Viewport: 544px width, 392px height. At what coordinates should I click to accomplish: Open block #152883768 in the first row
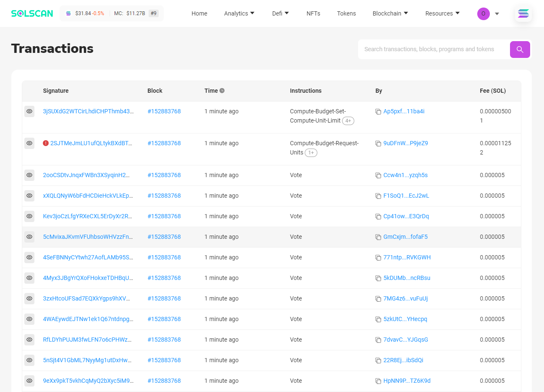pyautogui.click(x=164, y=112)
